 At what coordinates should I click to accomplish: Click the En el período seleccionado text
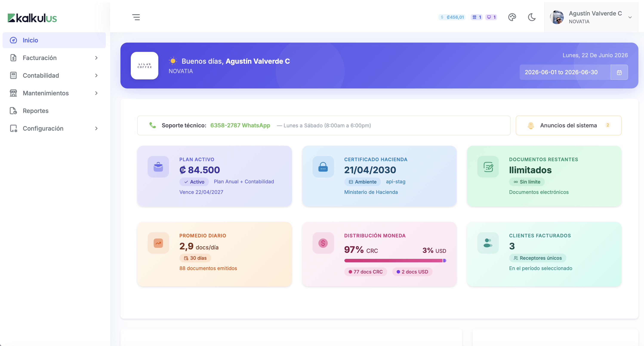[541, 268]
